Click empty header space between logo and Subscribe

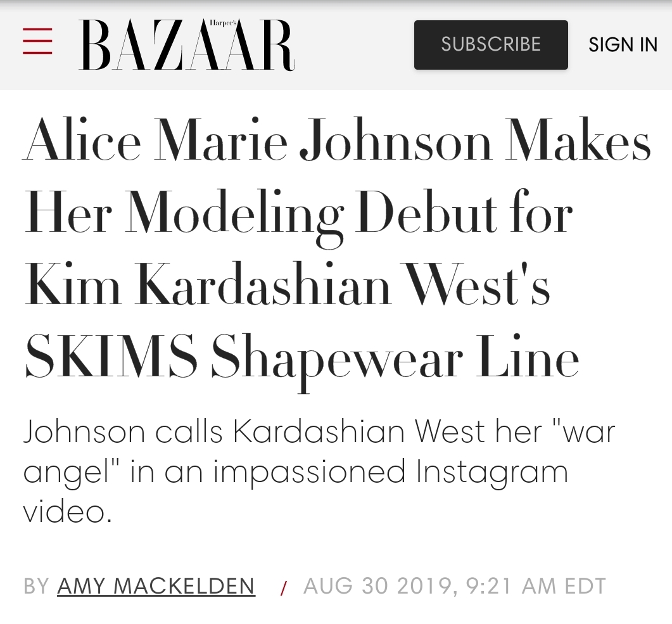coord(355,44)
